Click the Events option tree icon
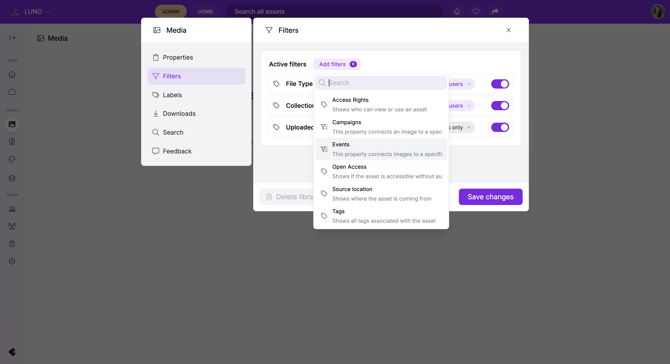 coord(324,149)
